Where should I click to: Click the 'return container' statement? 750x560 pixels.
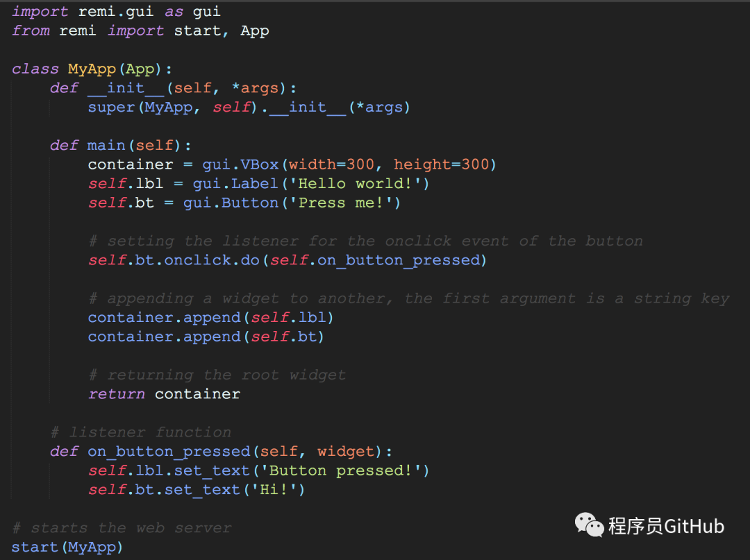[x=164, y=394]
